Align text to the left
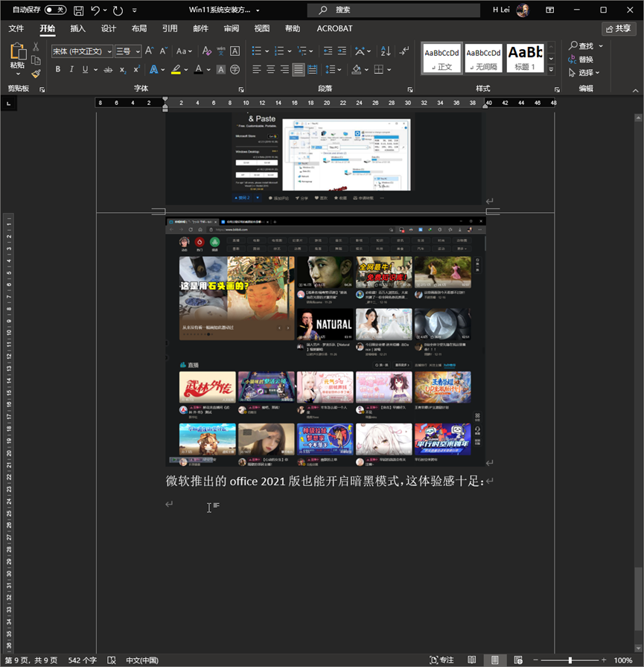This screenshot has width=644, height=667. [257, 69]
